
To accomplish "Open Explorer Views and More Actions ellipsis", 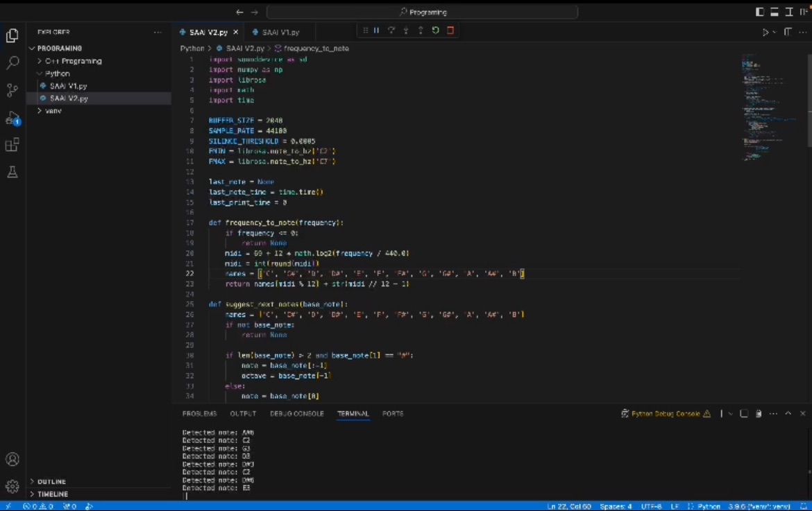I will click(158, 32).
